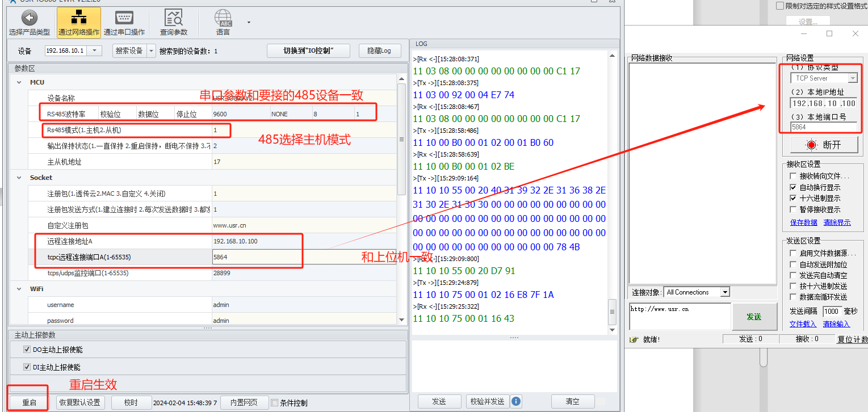Toggle the 十六进制显示 checkbox
Screen dimensions: 868x412
click(x=794, y=198)
